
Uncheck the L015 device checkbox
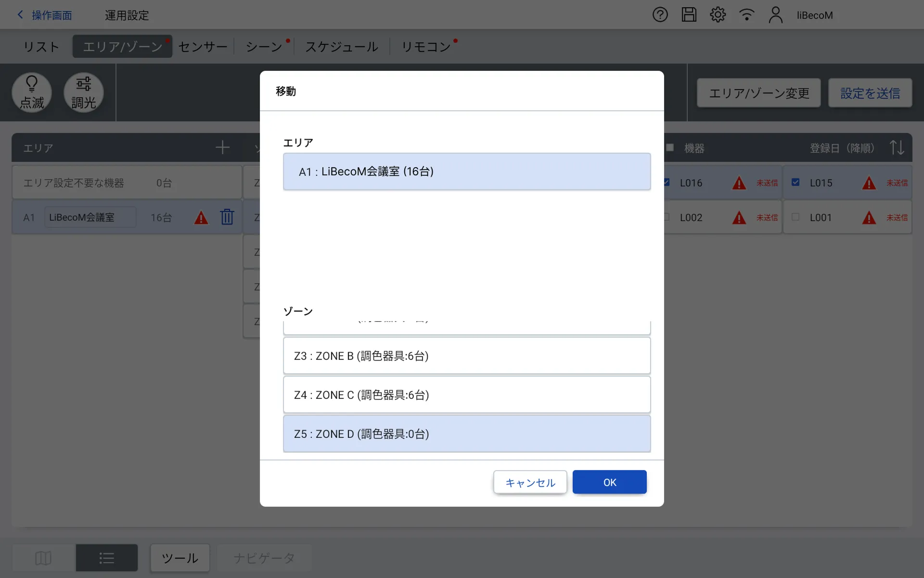[796, 183]
